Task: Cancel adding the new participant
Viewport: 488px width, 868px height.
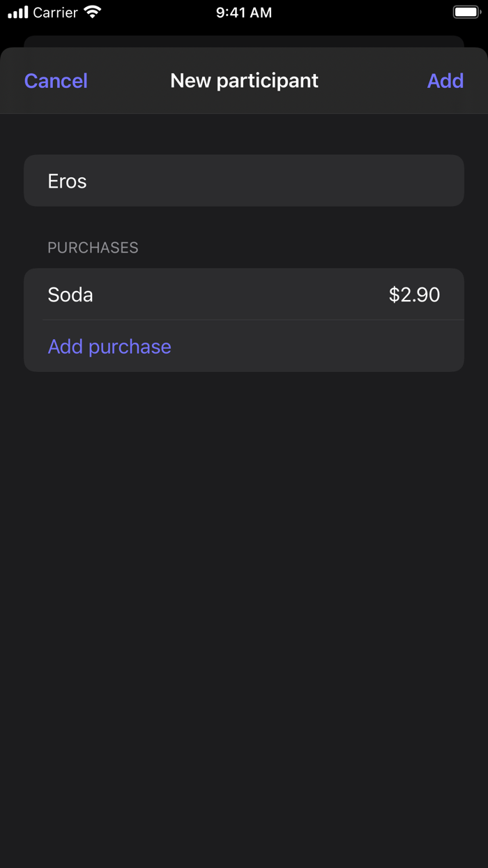Action: 56,81
